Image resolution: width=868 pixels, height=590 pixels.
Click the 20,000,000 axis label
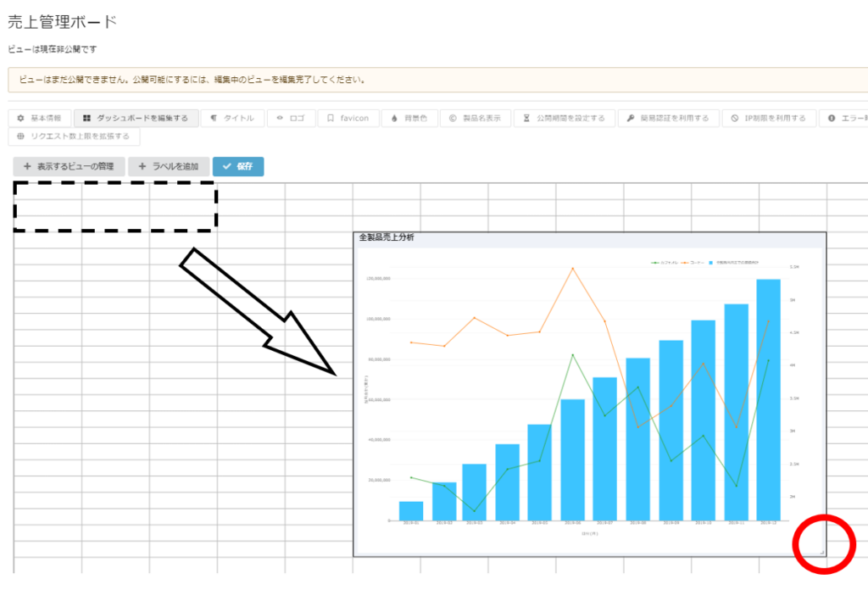pos(379,481)
